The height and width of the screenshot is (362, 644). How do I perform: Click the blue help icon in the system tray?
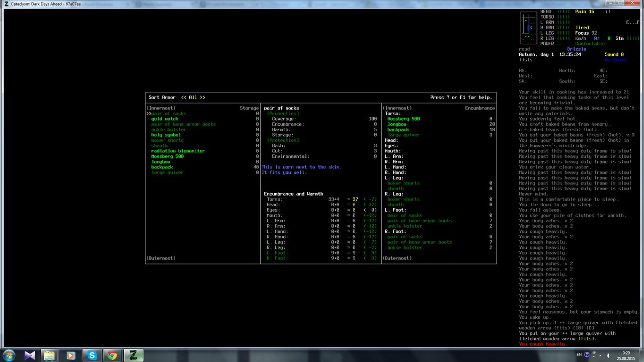point(587,355)
